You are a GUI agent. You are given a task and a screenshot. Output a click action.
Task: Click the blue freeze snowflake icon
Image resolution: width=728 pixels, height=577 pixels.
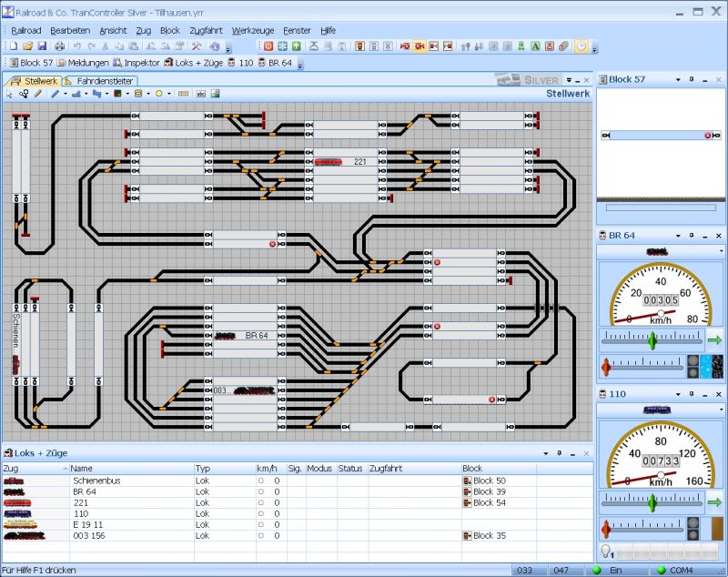point(282,46)
